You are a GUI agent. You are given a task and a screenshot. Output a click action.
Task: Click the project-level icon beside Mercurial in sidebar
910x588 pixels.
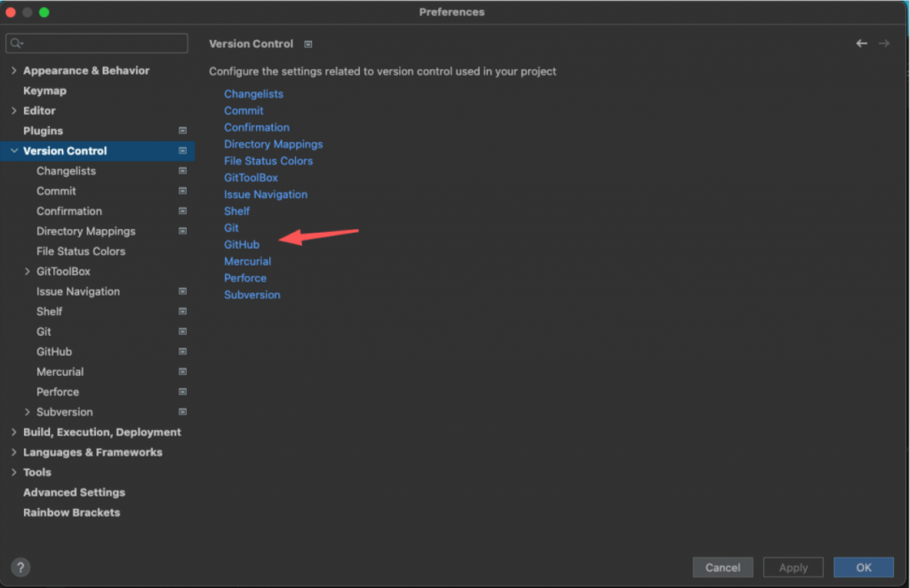(182, 371)
